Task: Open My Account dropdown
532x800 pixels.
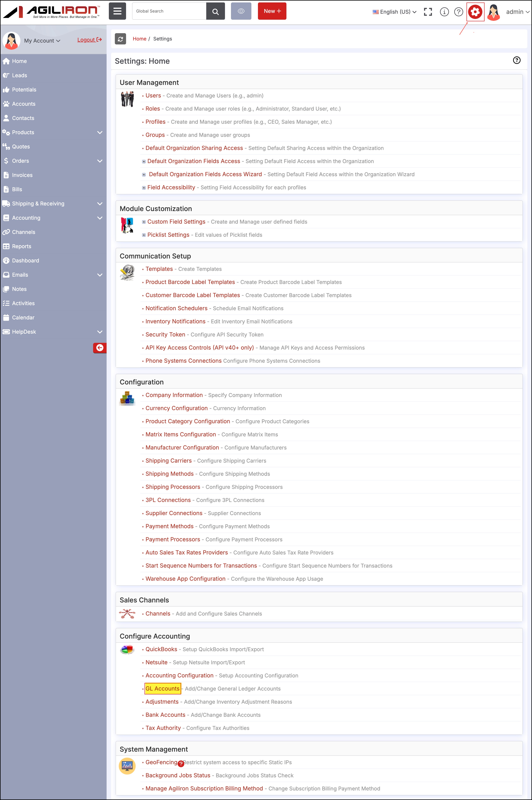Action: point(42,41)
